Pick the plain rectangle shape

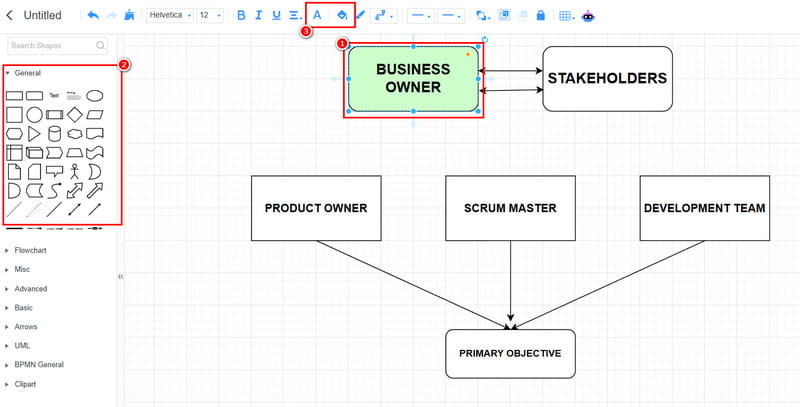(x=14, y=96)
